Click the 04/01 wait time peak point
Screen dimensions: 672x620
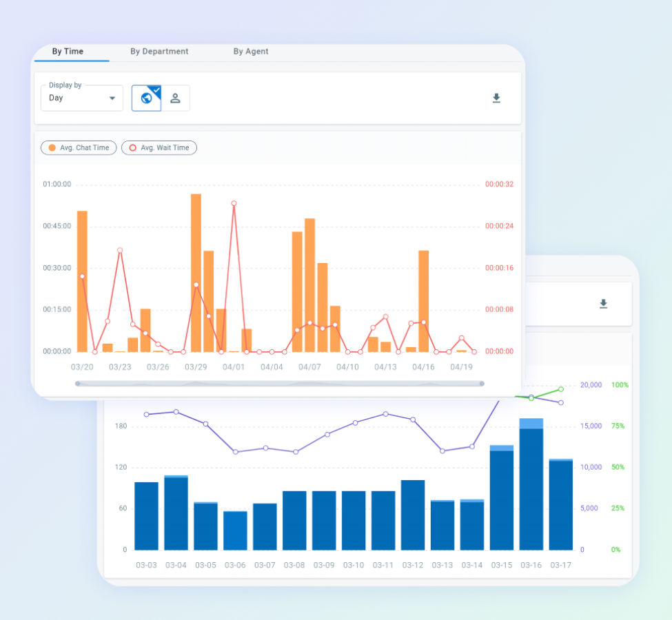pos(234,203)
